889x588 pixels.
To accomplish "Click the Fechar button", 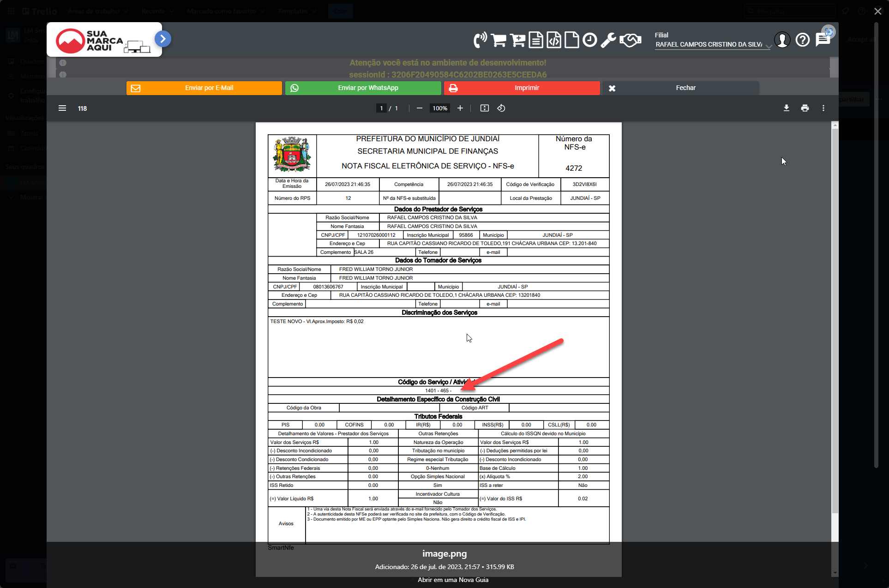I will click(680, 88).
